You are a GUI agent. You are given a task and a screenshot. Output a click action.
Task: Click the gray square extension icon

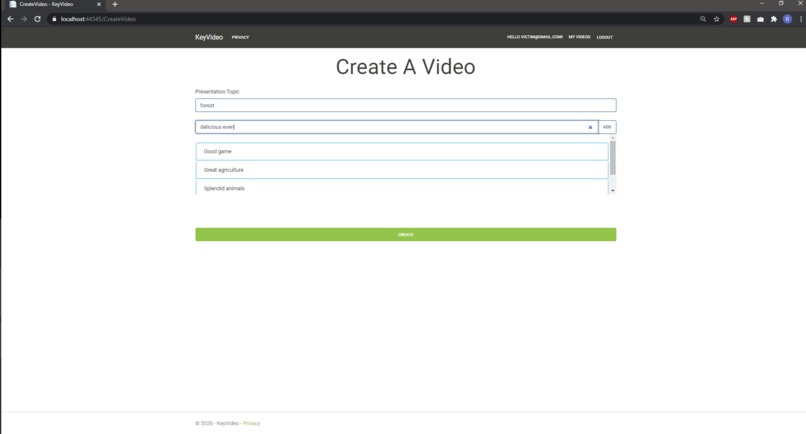(x=747, y=19)
